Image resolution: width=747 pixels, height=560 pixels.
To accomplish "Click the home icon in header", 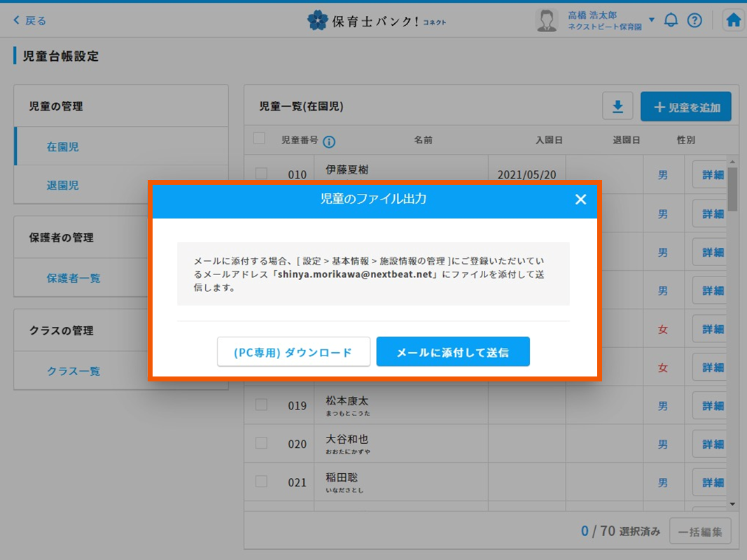I will [x=733, y=20].
